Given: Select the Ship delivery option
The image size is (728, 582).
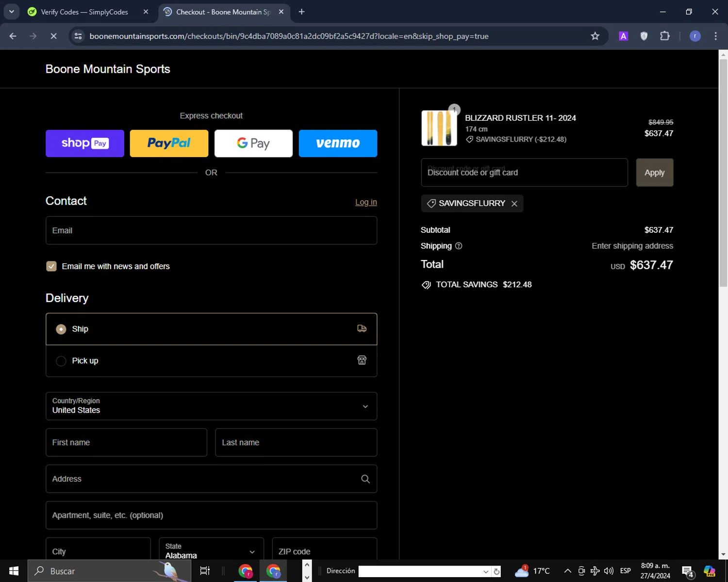Looking at the screenshot, I should tap(211, 329).
